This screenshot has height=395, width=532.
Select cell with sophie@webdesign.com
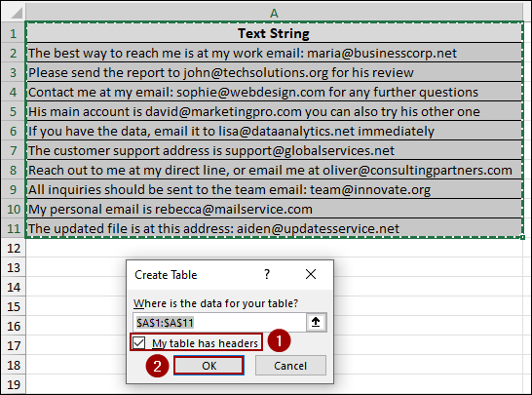pos(274,92)
